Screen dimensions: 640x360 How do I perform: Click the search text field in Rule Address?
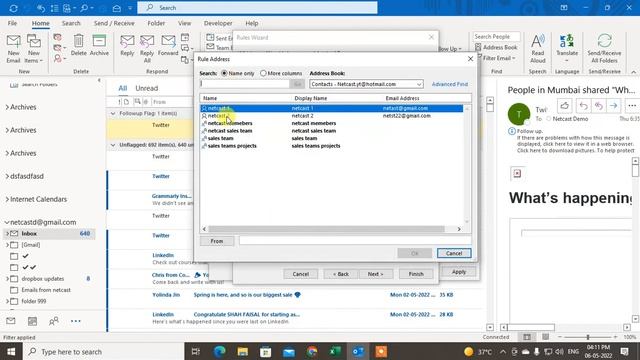(x=244, y=84)
